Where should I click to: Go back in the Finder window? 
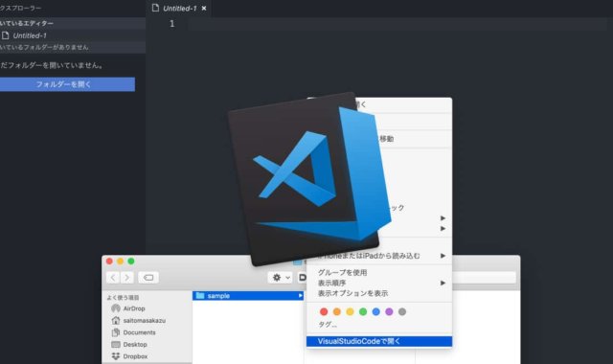pyautogui.click(x=113, y=278)
